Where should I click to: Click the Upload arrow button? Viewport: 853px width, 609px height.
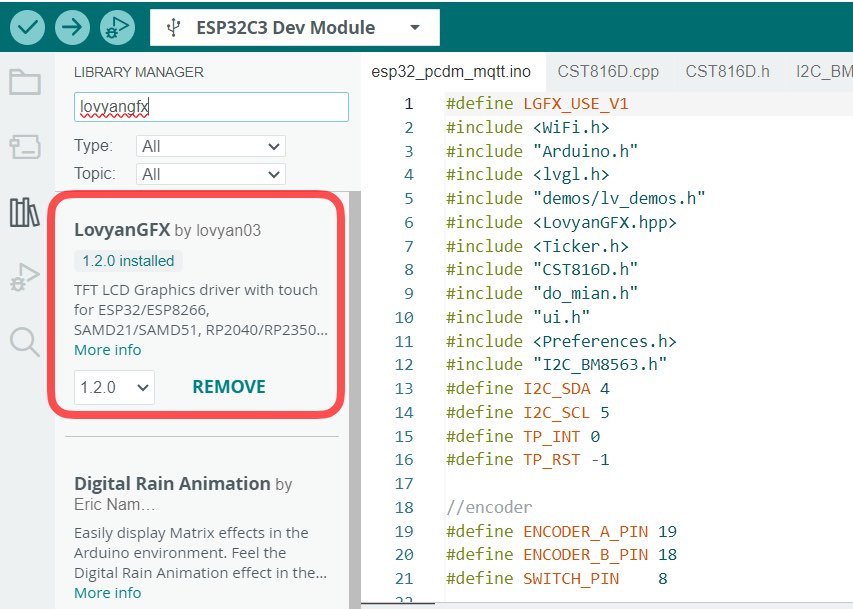point(72,27)
